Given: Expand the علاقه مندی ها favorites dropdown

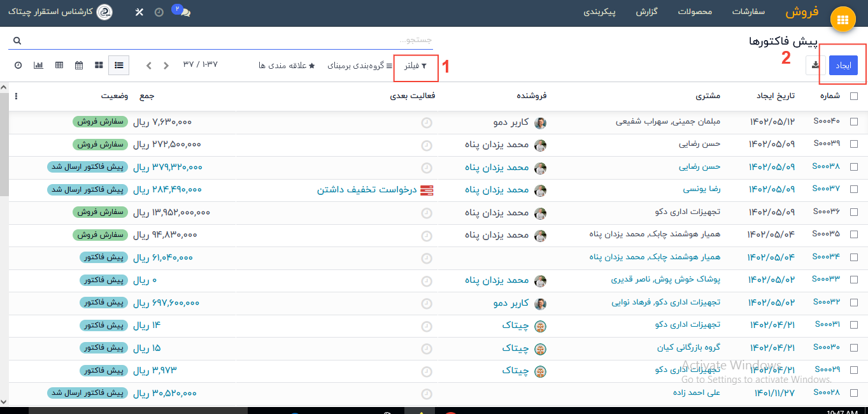Looking at the screenshot, I should [x=287, y=66].
